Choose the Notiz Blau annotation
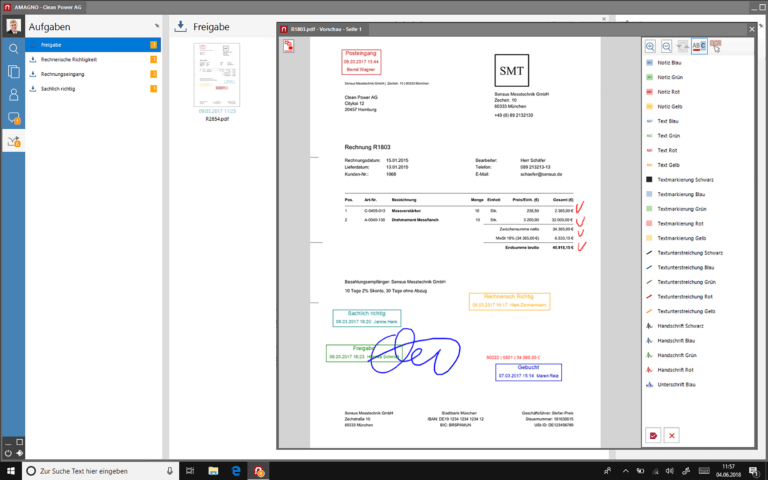Screen dimensions: 768x480 point(671,62)
